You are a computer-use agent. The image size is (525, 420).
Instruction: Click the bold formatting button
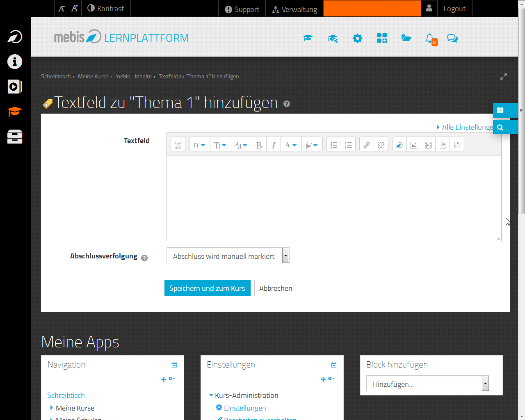259,145
